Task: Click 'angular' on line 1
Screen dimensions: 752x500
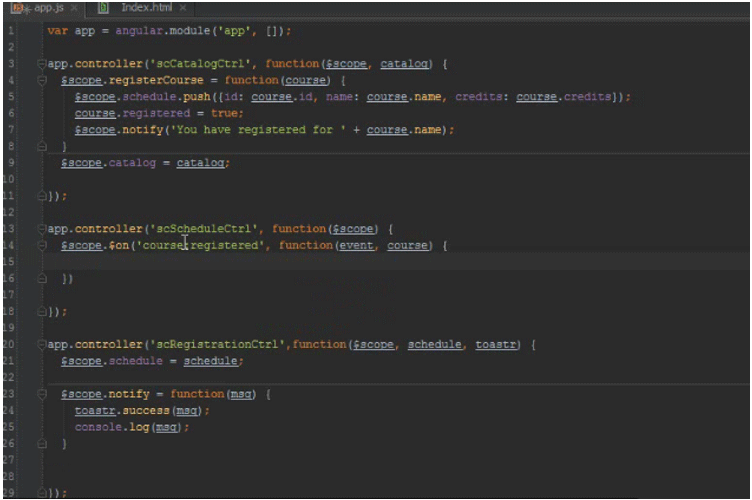Action: point(139,31)
